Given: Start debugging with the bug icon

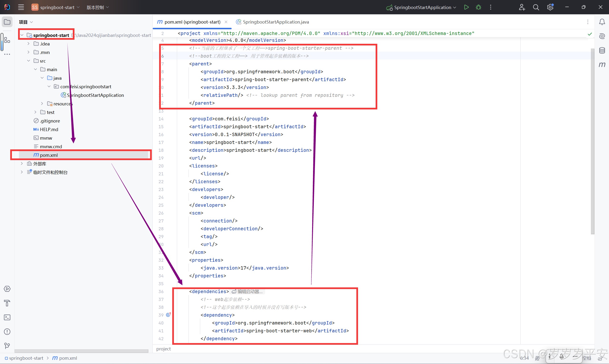Looking at the screenshot, I should pyautogui.click(x=478, y=7).
